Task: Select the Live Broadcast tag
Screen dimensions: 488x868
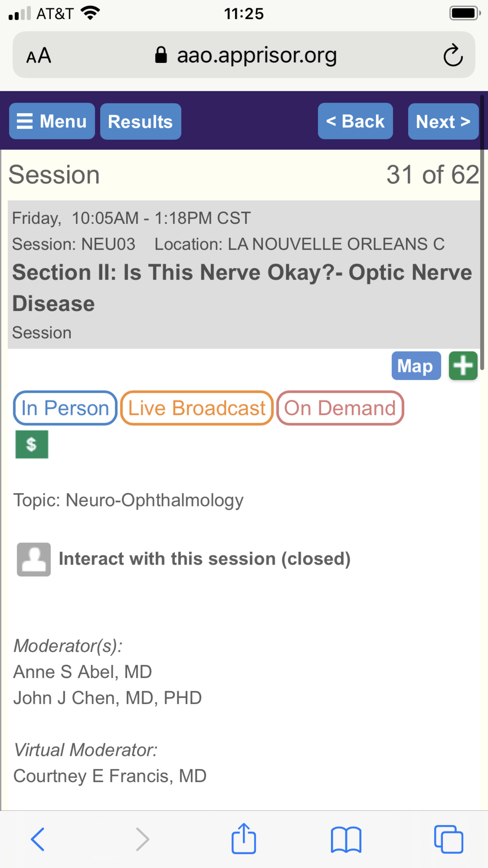Action: [x=197, y=408]
